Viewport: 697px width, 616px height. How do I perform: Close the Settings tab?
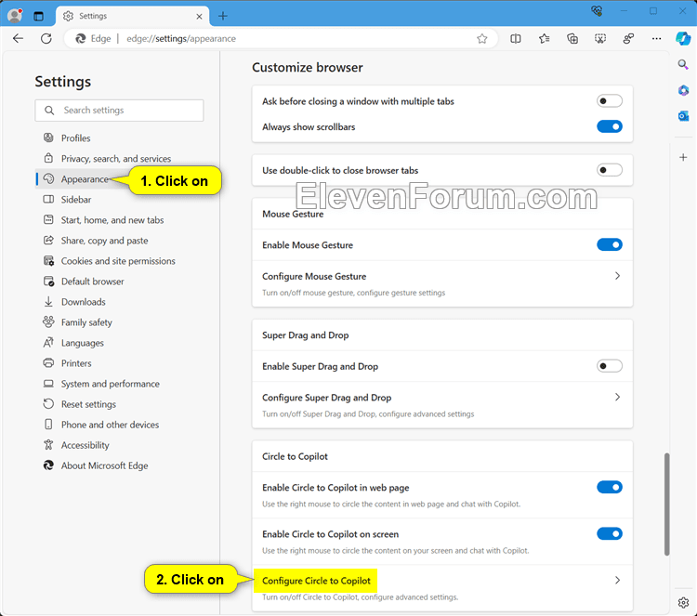click(x=199, y=17)
